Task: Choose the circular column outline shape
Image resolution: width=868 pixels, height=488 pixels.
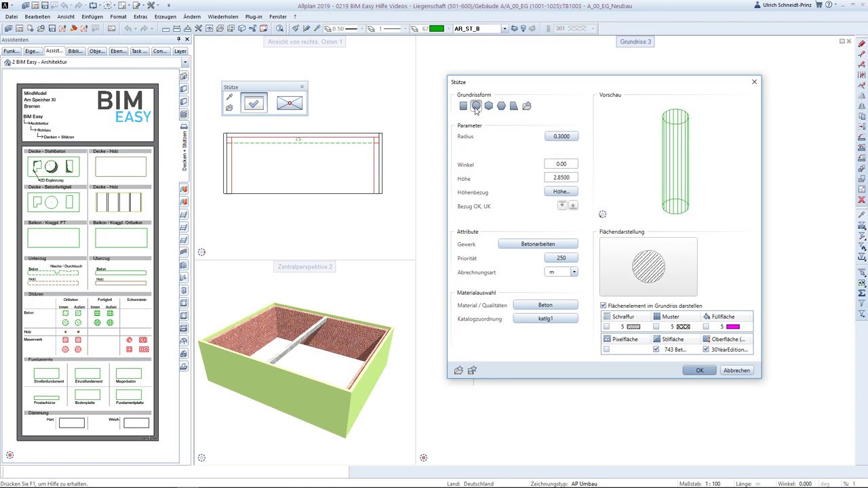Action: point(476,106)
